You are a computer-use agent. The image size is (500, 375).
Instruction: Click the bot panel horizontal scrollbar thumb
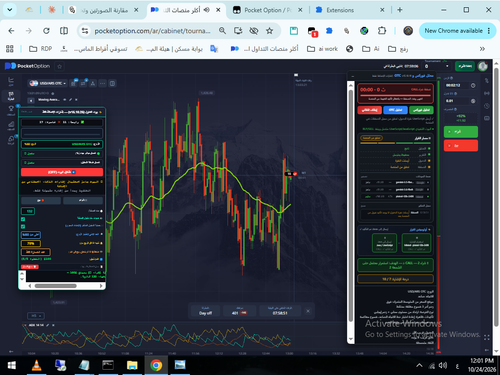click(x=56, y=286)
